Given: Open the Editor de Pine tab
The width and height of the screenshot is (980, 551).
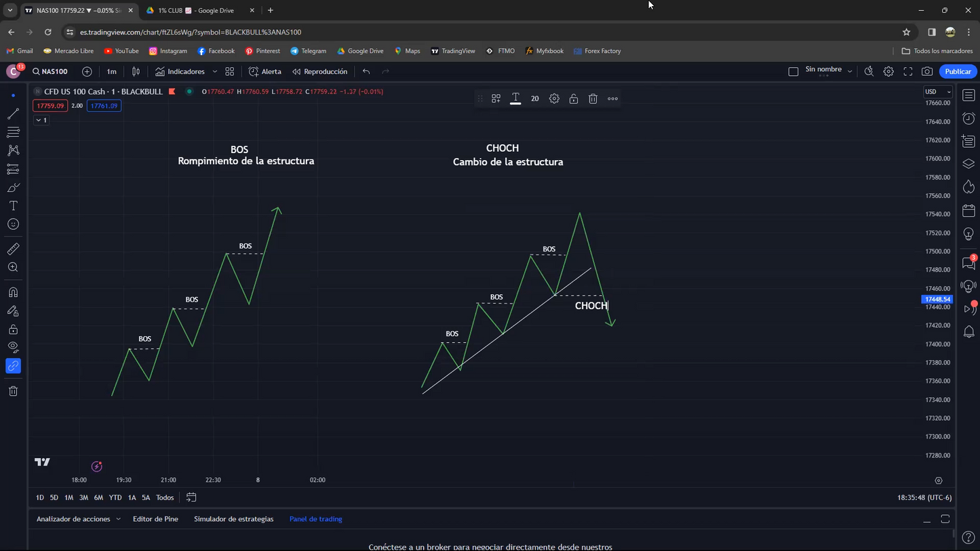Looking at the screenshot, I should (x=155, y=519).
